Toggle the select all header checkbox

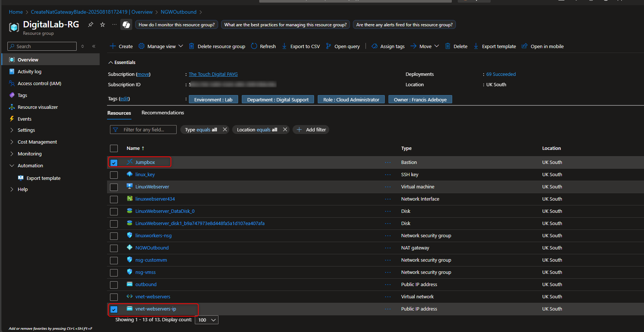pos(114,148)
